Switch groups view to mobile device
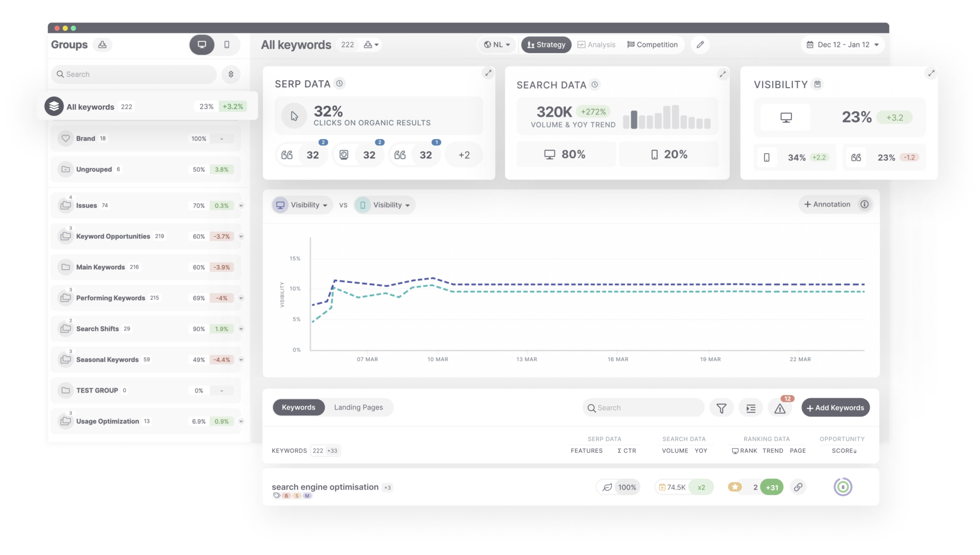Image resolution: width=980 pixels, height=555 pixels. [227, 45]
